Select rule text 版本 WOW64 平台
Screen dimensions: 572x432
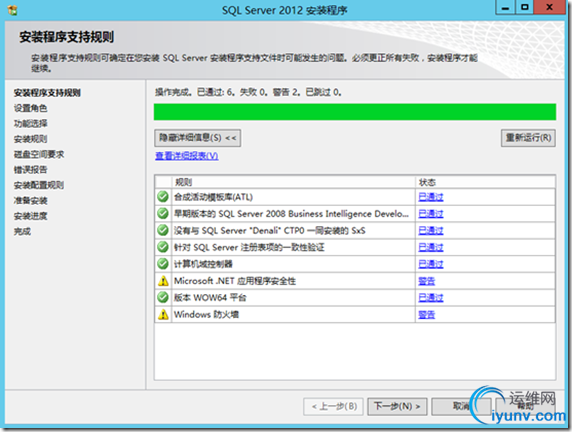pos(210,298)
